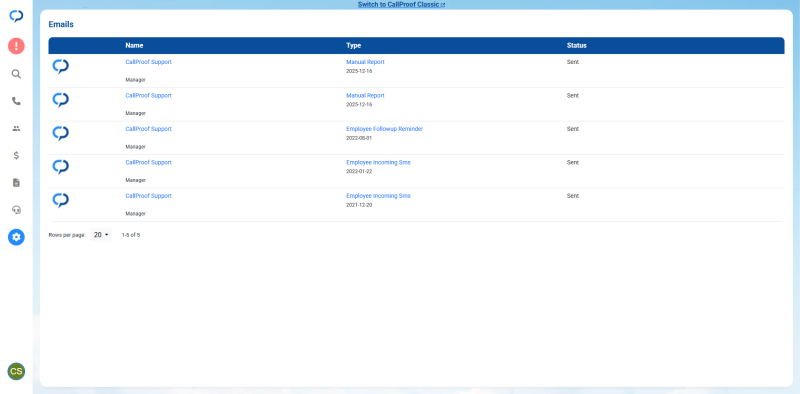Open CallProof Support in the 2021-12-20 row
This screenshot has width=800, height=394.
(x=148, y=196)
